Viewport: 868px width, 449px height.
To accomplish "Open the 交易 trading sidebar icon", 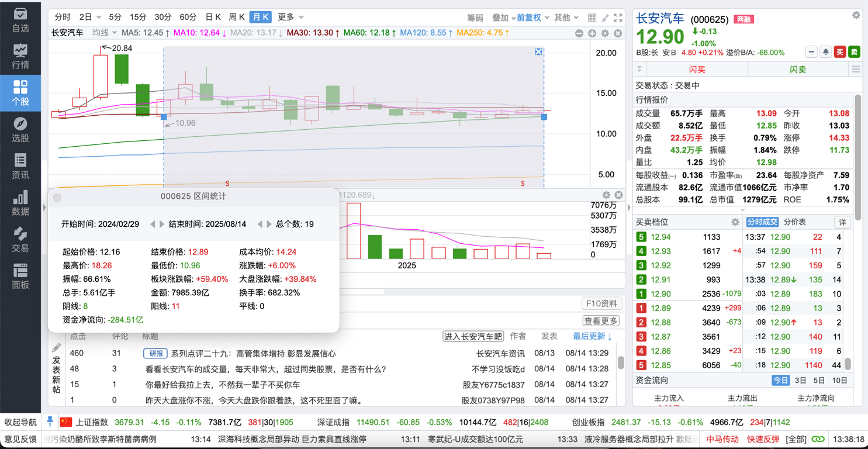I will click(x=20, y=240).
